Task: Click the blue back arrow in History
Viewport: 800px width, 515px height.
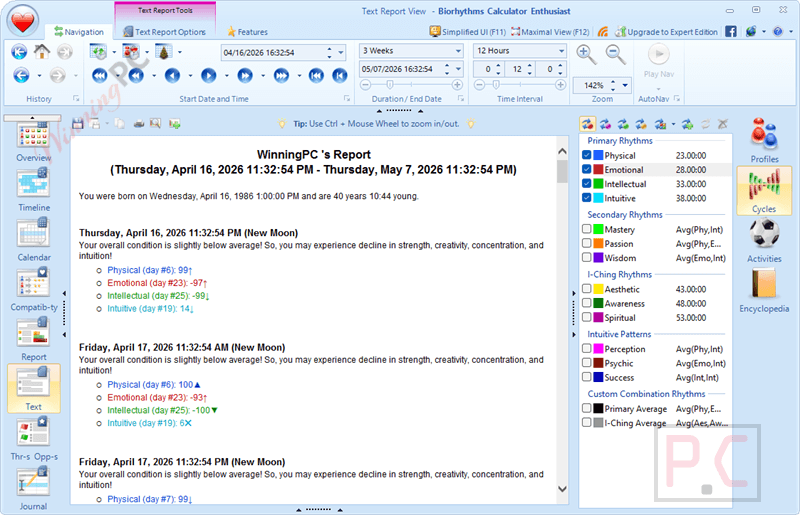Action: click(x=21, y=76)
